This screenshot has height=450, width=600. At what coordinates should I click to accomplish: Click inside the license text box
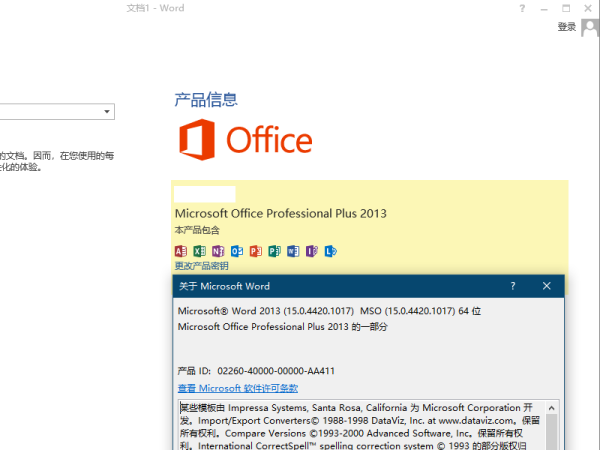tap(361, 426)
